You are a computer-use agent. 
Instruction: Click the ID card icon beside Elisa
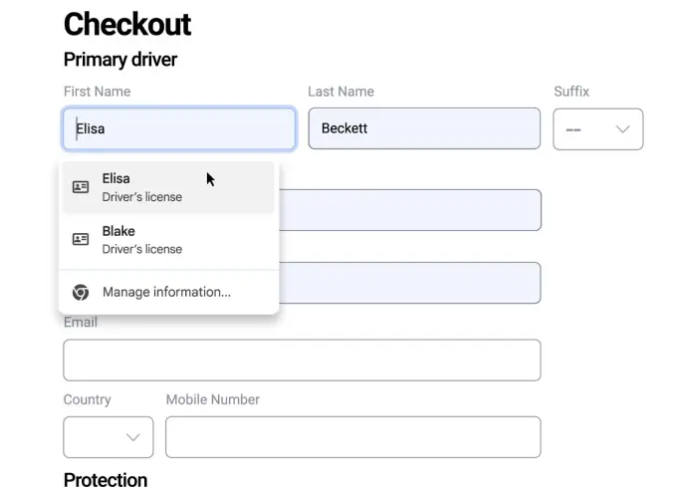81,187
